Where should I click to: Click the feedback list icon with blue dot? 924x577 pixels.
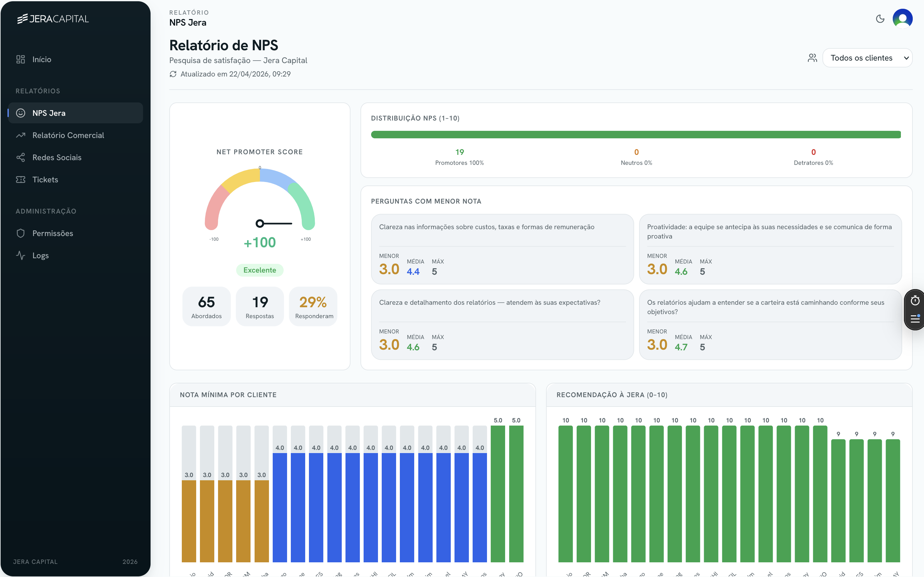[x=915, y=319]
